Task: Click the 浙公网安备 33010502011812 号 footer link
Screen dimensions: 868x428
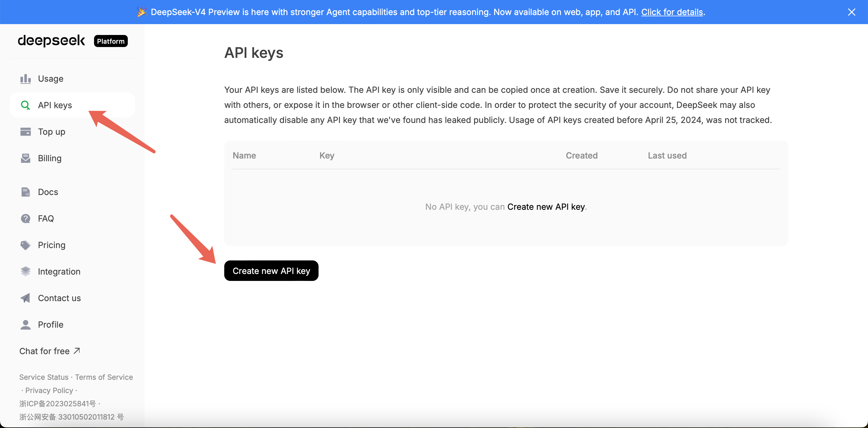Action: [x=71, y=417]
